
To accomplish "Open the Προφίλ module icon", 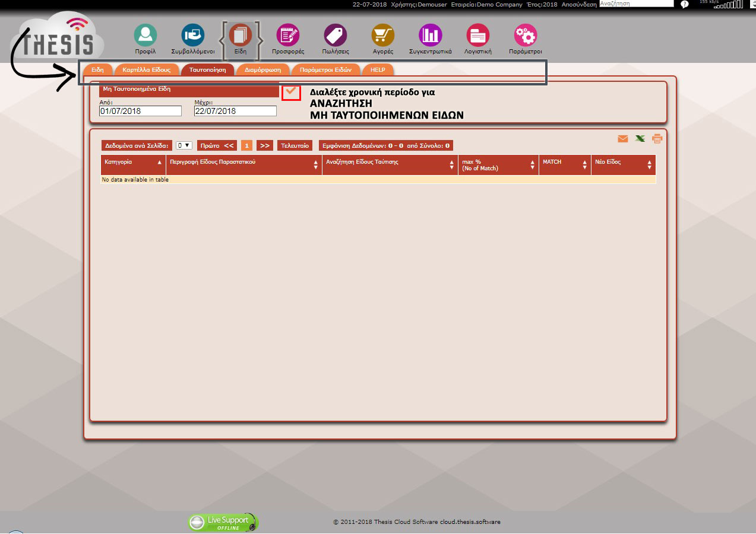I will [x=145, y=36].
